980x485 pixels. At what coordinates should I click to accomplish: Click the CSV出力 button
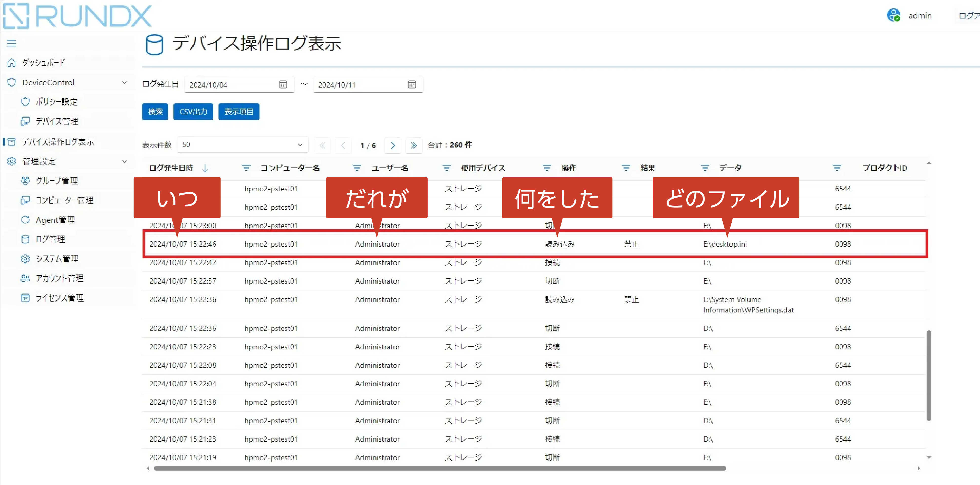click(193, 112)
